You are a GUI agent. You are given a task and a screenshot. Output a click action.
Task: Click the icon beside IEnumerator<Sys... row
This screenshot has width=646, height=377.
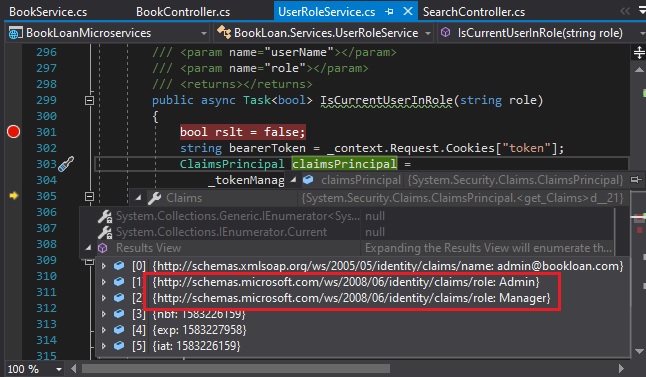point(105,216)
